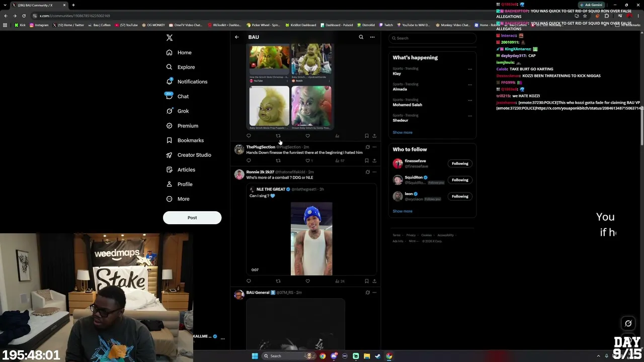
Task: Reply to Ronnie 2k's post
Action: (x=249, y=281)
